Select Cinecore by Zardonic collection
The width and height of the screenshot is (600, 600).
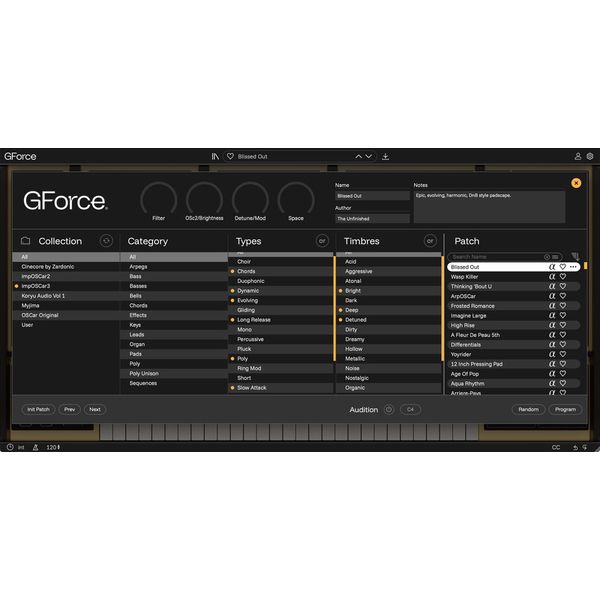pos(66,266)
